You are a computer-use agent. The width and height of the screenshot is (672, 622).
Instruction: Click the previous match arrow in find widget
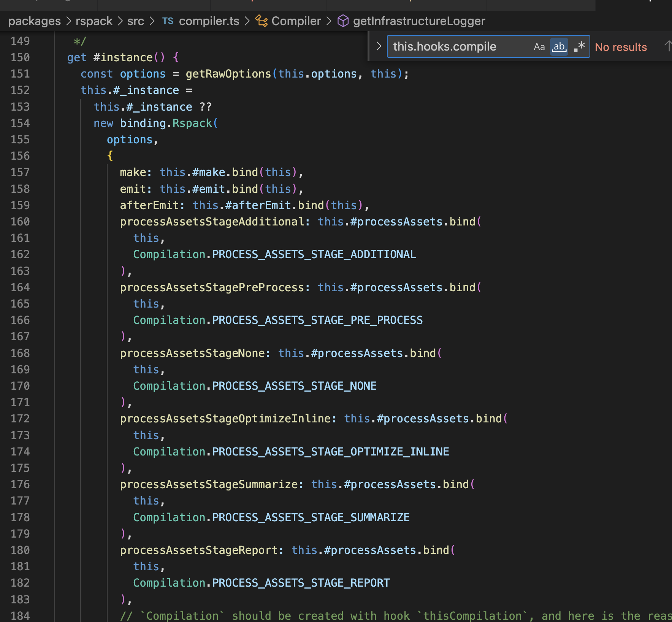coord(668,46)
